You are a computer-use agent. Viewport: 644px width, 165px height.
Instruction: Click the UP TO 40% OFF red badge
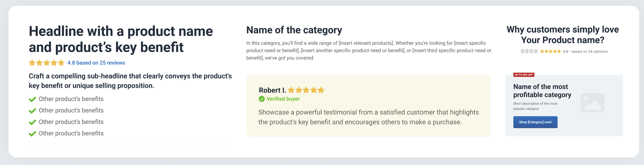click(524, 75)
